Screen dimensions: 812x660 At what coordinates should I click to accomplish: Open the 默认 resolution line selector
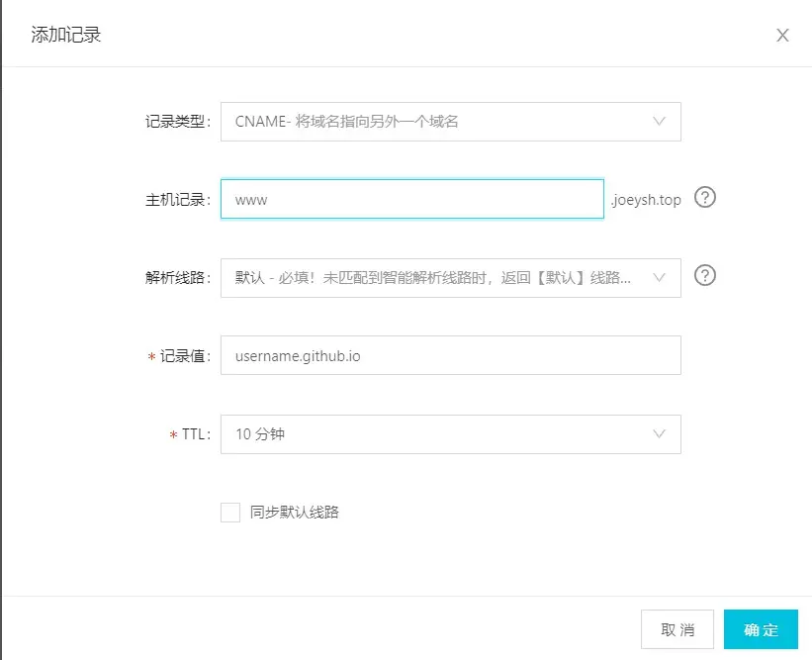coord(451,278)
